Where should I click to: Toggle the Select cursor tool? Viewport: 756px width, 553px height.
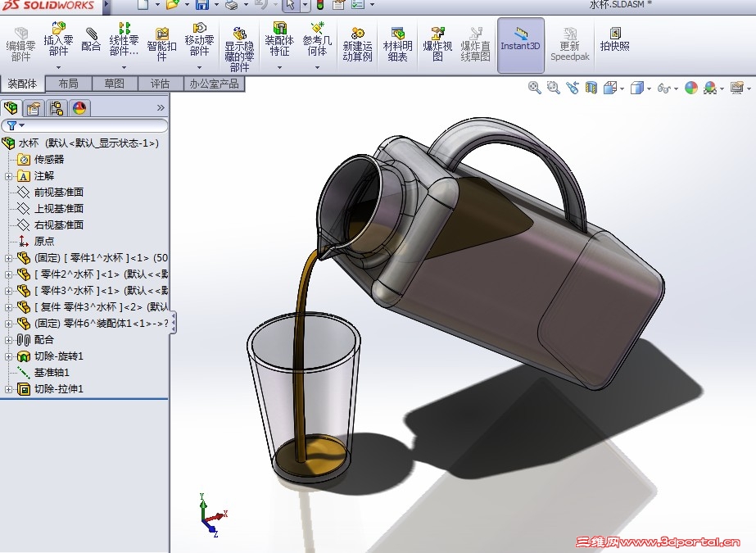coord(290,5)
